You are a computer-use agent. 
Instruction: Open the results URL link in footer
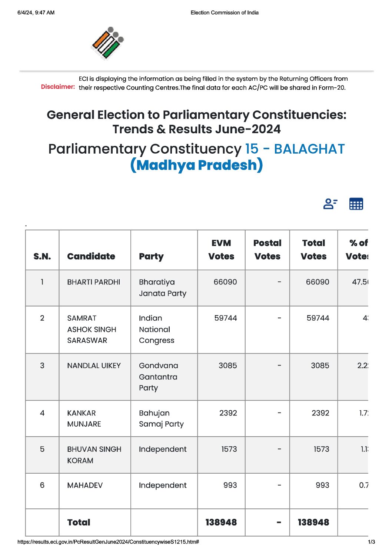pyautogui.click(x=108, y=542)
